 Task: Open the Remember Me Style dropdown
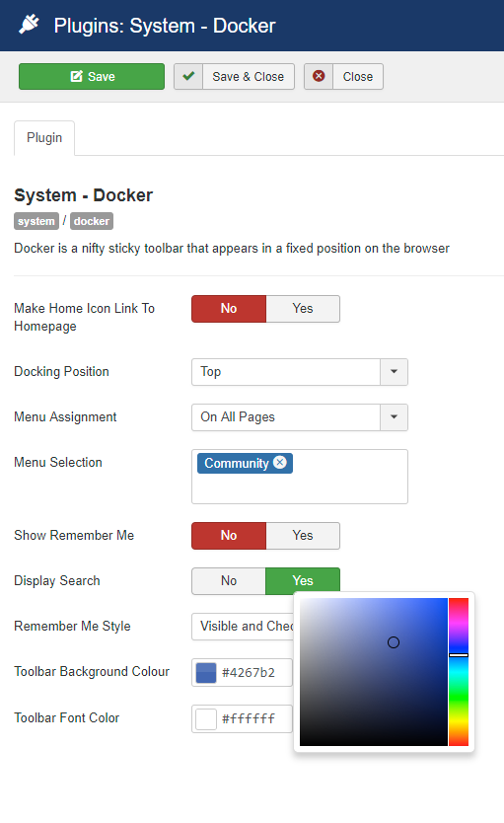click(243, 627)
